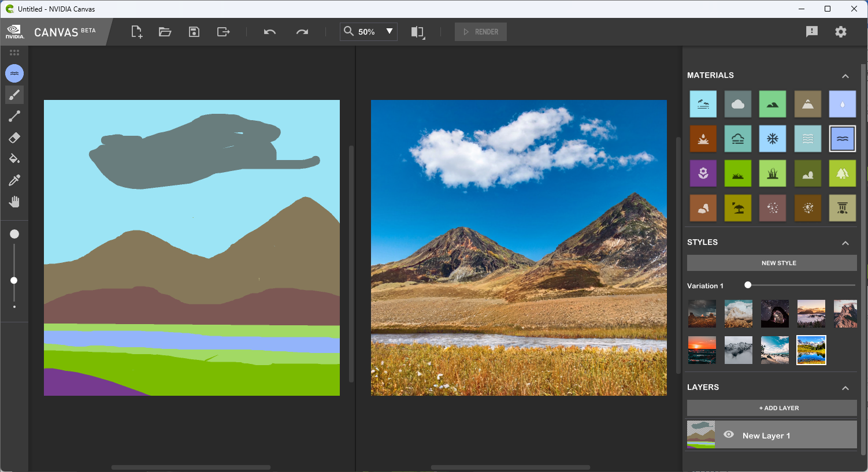Select the Brush tool
The height and width of the screenshot is (472, 868).
coord(14,95)
